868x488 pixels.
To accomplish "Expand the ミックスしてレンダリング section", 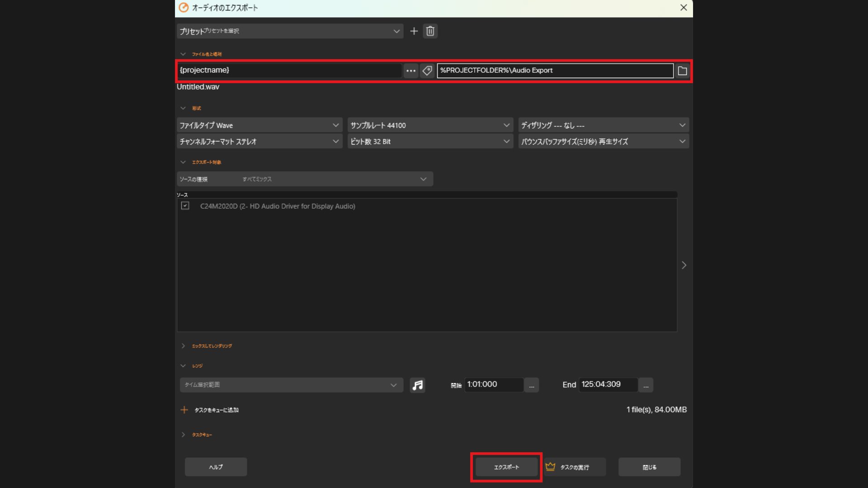I will (183, 346).
